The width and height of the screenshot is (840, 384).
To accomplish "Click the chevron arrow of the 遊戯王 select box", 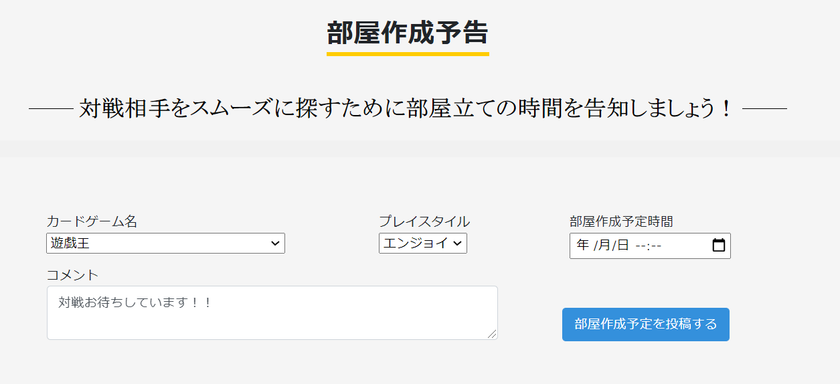I will (275, 243).
